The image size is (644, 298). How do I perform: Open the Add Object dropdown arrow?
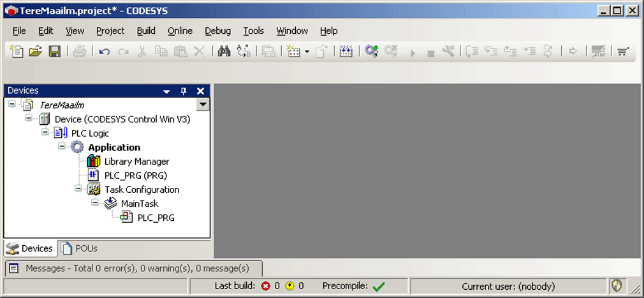pos(307,52)
